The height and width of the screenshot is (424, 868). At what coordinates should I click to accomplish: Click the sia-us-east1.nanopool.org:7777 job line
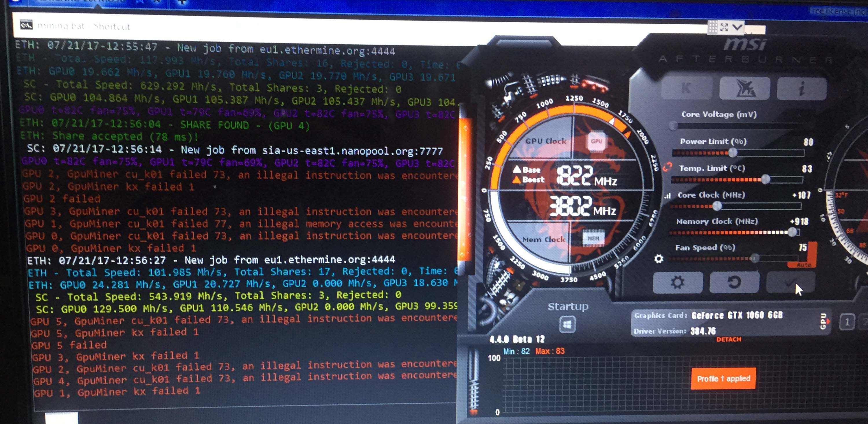coord(235,150)
